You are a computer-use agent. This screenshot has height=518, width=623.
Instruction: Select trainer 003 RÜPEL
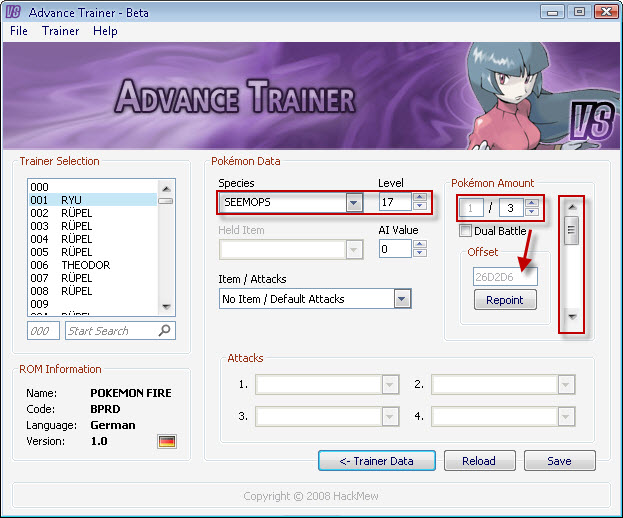coord(93,226)
